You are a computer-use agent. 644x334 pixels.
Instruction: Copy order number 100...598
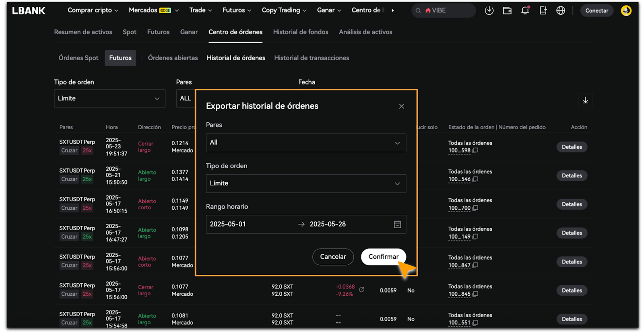click(x=475, y=151)
